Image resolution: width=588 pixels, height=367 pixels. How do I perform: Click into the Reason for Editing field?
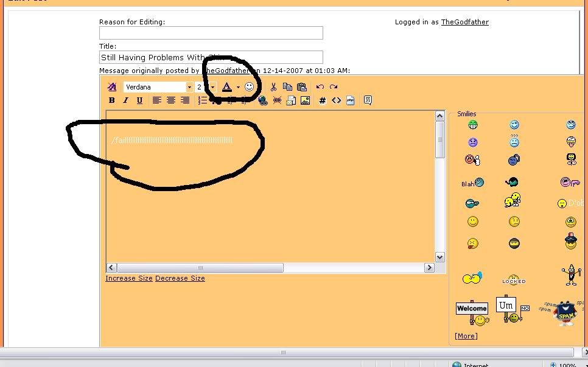pyautogui.click(x=211, y=33)
